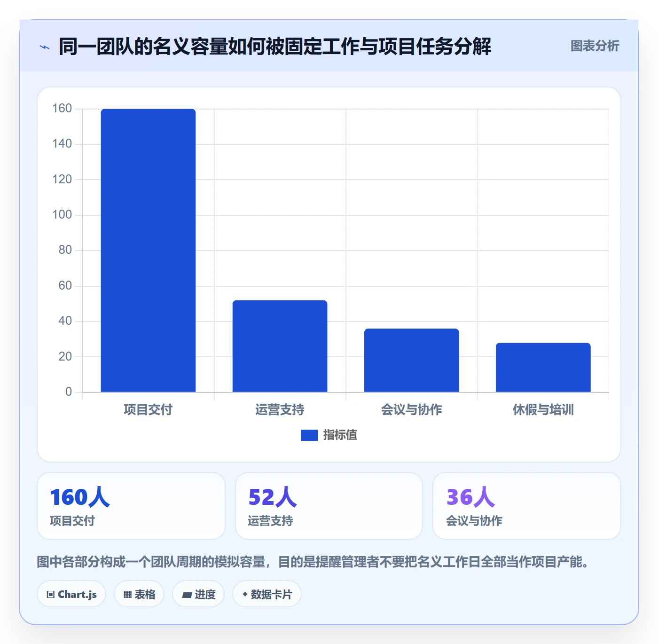Select the 运营支持 bar in the chart

click(x=280, y=346)
